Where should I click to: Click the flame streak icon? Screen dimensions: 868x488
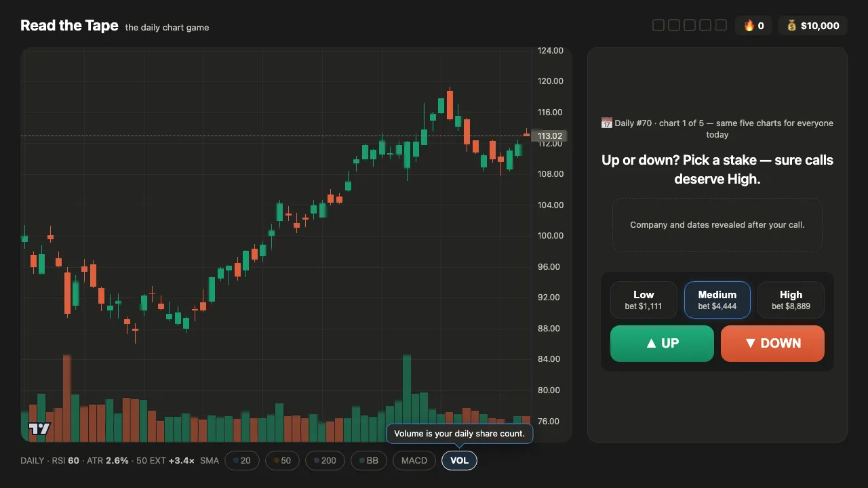point(749,26)
